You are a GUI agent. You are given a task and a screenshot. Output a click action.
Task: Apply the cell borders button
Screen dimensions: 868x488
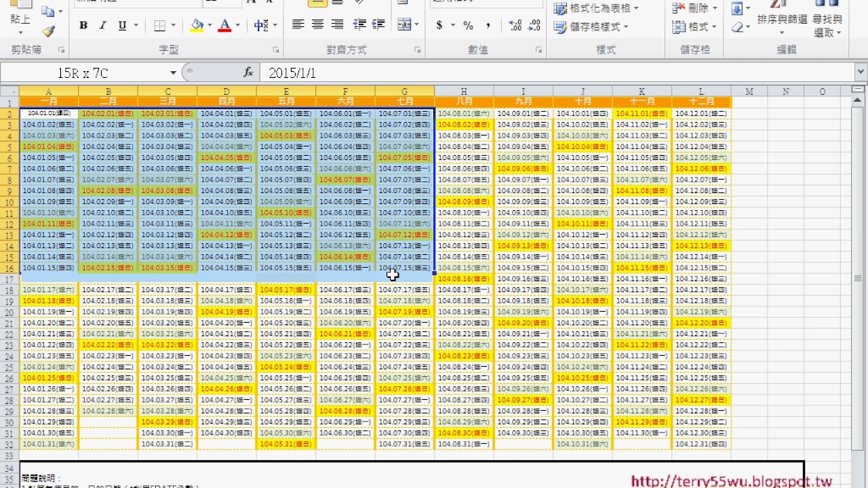click(160, 26)
